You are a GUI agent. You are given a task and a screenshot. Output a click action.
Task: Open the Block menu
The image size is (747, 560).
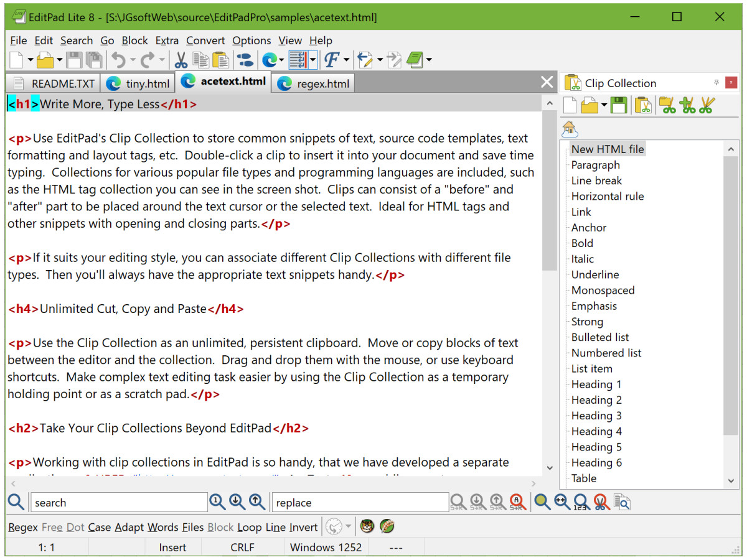click(135, 40)
